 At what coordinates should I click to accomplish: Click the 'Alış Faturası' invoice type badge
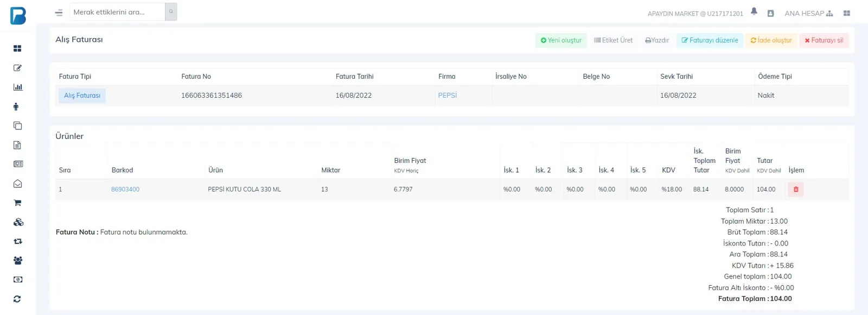click(82, 96)
